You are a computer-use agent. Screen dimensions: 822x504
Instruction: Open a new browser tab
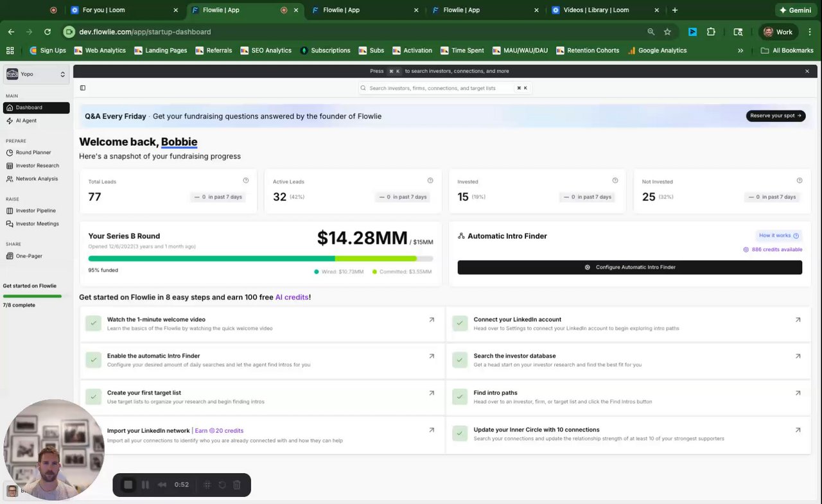(675, 10)
